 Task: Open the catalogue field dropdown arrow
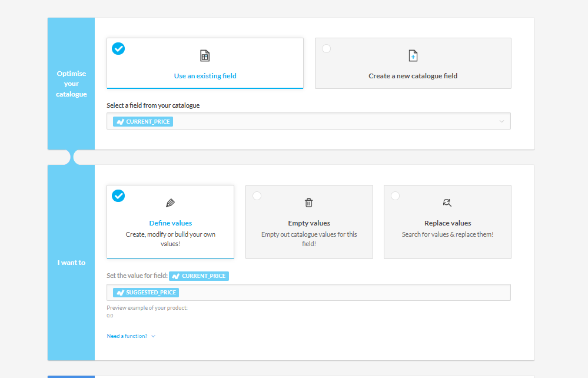(x=501, y=121)
